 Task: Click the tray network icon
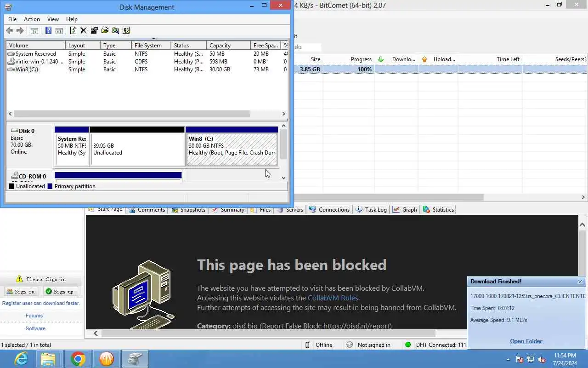pos(531,359)
